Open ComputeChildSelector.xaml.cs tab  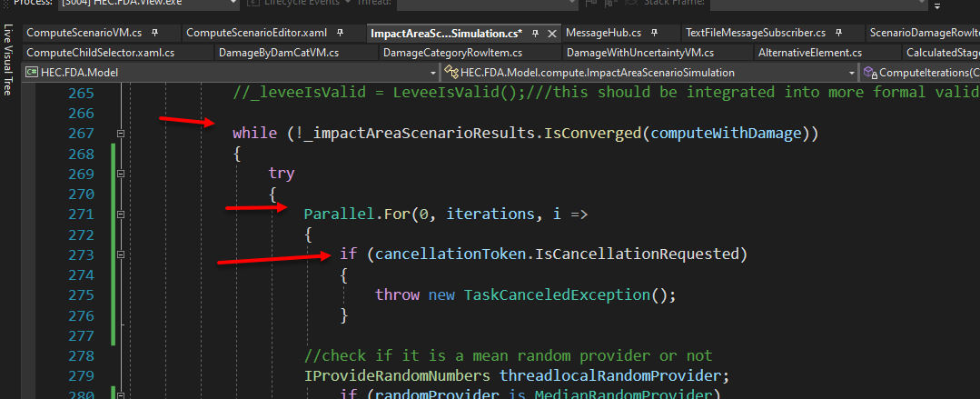101,53
